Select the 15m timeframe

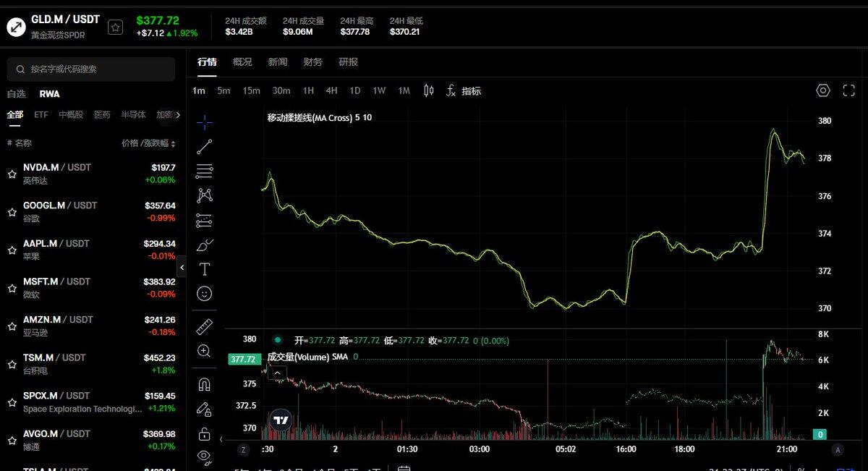(x=251, y=90)
